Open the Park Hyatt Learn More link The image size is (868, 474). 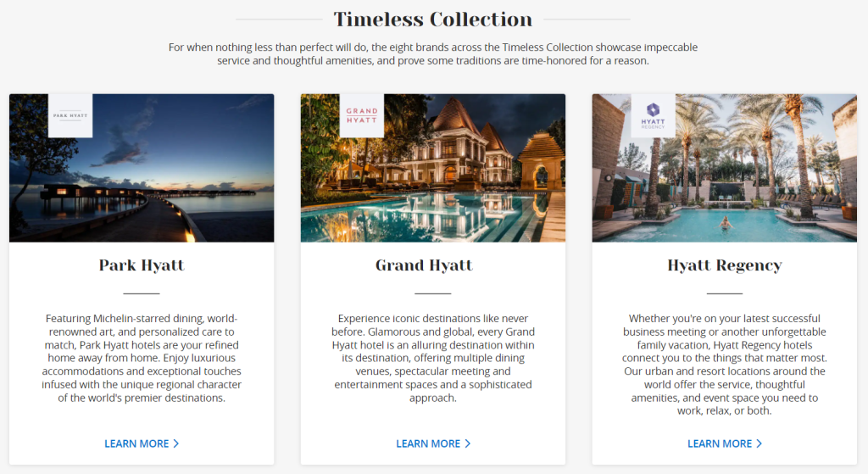click(136, 443)
